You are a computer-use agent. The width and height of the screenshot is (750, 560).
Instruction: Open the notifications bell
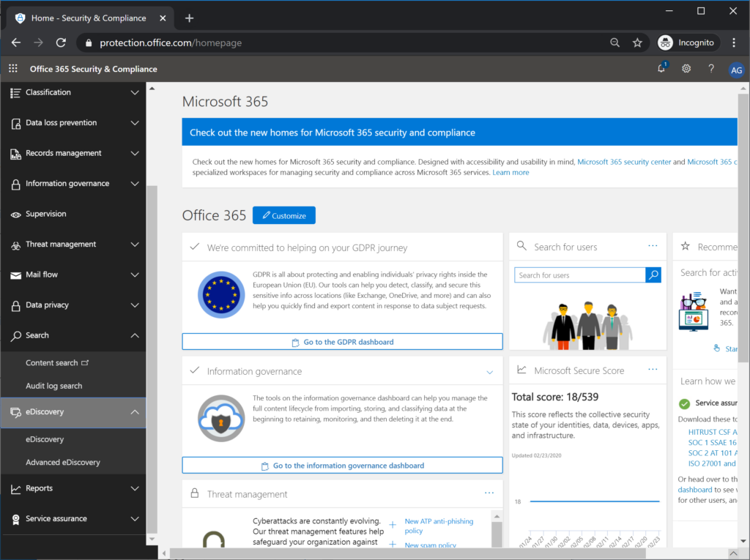pyautogui.click(x=661, y=68)
